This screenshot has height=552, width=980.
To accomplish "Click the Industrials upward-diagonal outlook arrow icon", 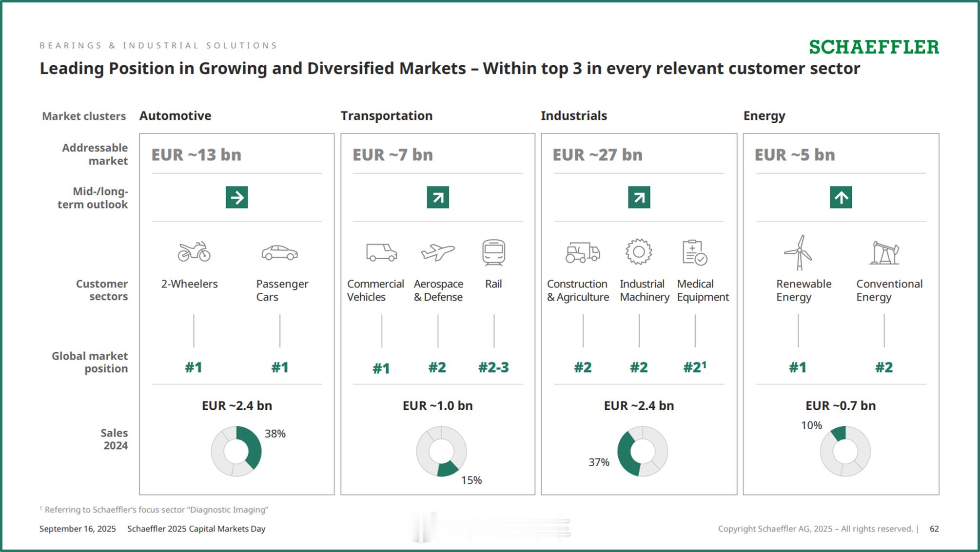I will pos(639,197).
